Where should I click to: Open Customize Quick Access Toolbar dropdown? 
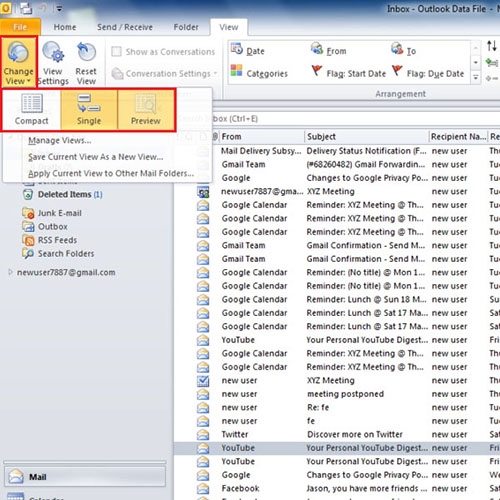[59, 9]
